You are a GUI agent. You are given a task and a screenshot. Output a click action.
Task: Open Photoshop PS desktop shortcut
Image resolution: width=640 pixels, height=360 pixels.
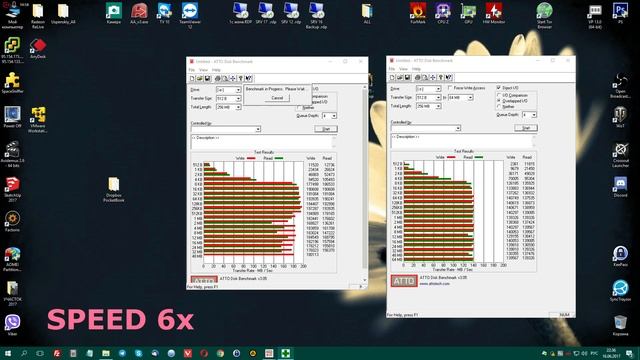(620, 13)
